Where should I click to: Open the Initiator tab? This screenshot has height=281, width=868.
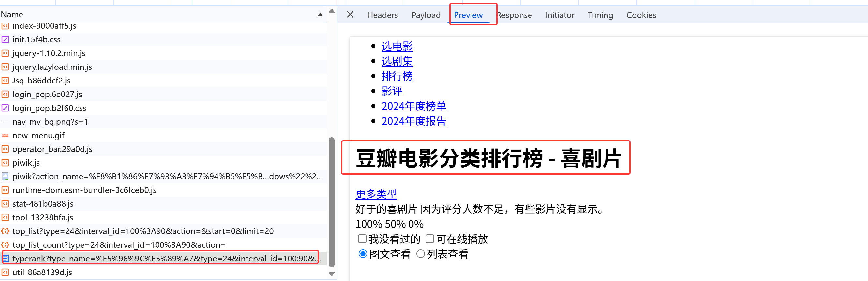560,15
